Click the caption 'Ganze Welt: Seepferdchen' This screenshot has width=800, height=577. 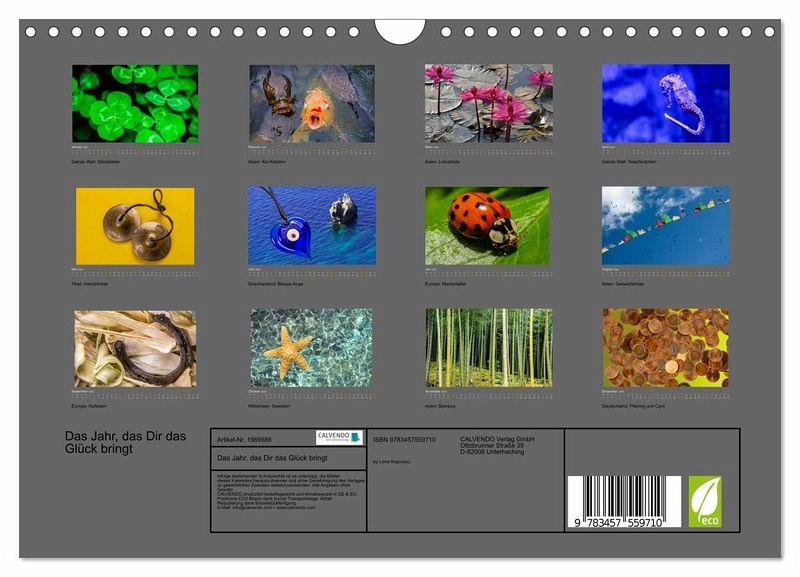pos(629,162)
